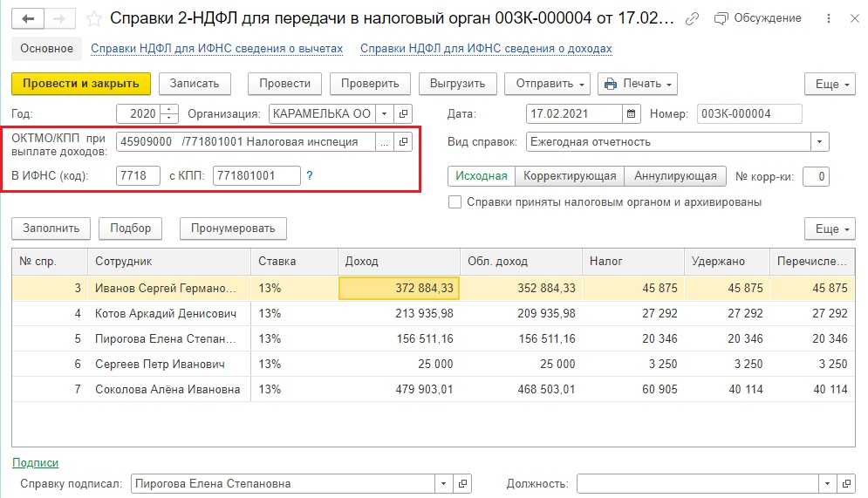Copy document link using chain icon
The width and height of the screenshot is (868, 498).
pyautogui.click(x=692, y=18)
